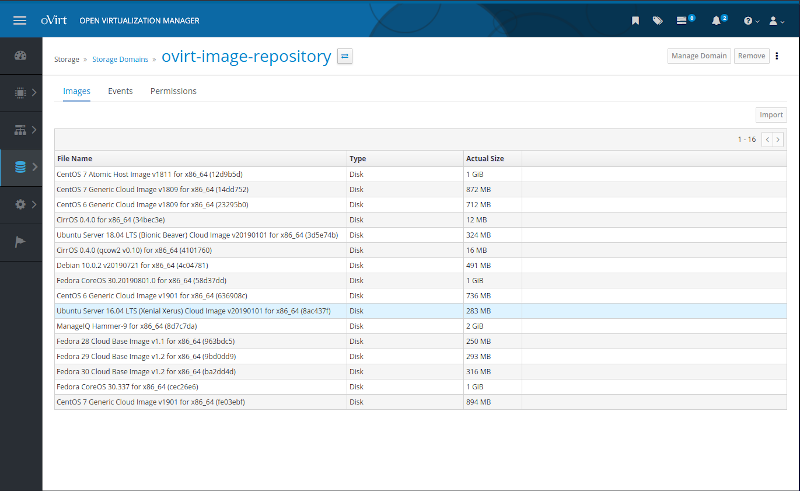Viewport: 800px width, 491px height.
Task: Select Fedora CoreOS 30.20190801.0 row
Action: pos(420,281)
